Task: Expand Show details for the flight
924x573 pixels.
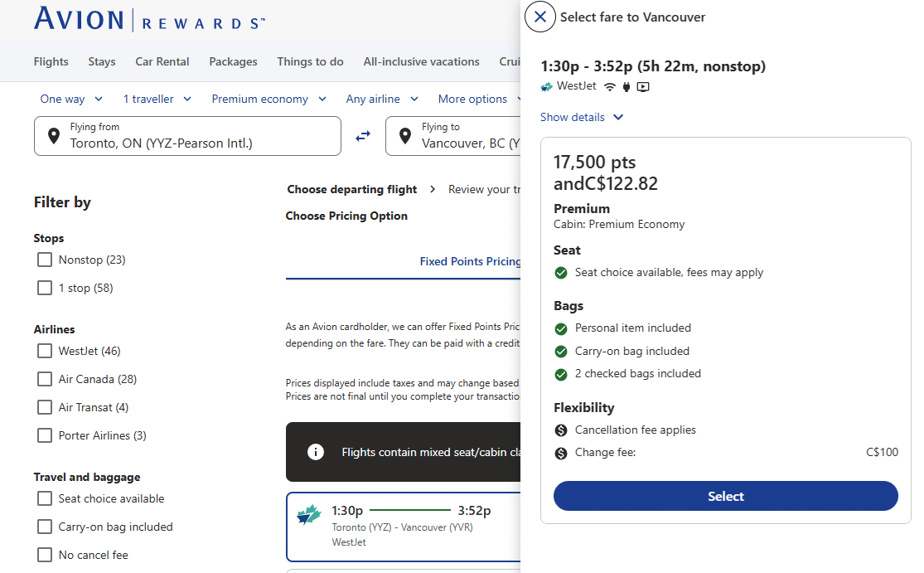Action: pyautogui.click(x=581, y=117)
